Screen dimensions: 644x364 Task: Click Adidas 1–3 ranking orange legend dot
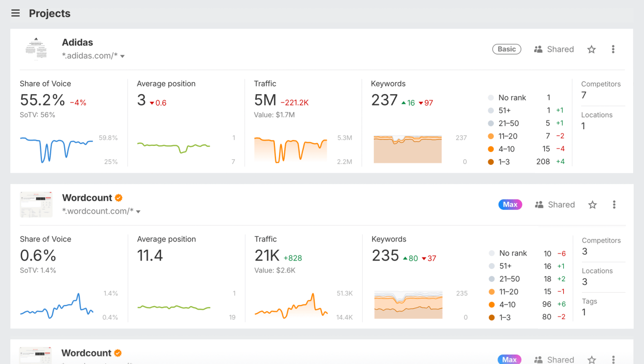[x=491, y=162]
